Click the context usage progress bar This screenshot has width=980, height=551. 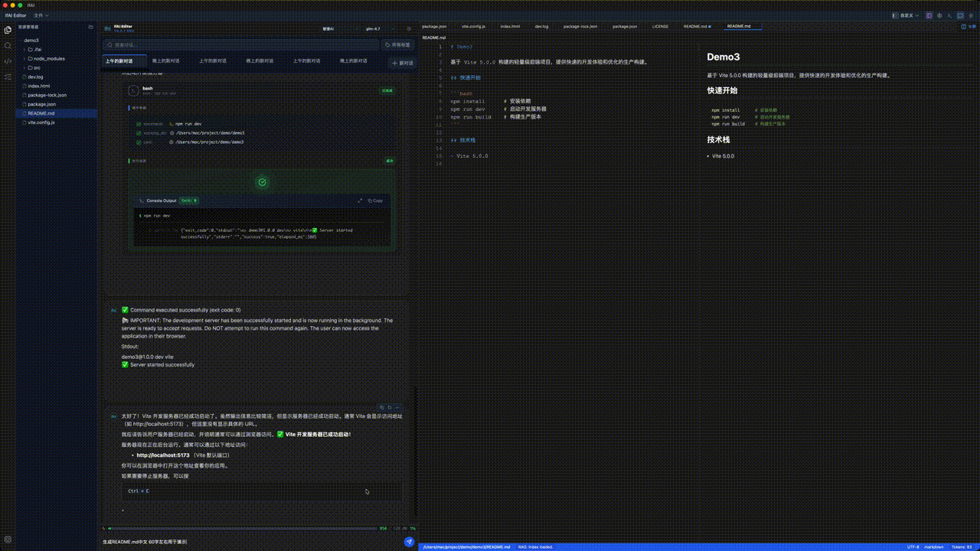[x=243, y=528]
